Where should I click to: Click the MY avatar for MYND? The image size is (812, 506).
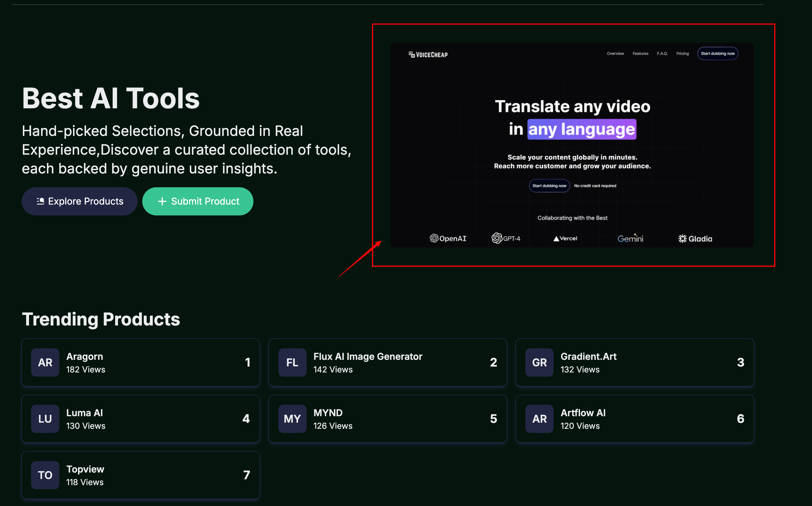click(x=292, y=419)
